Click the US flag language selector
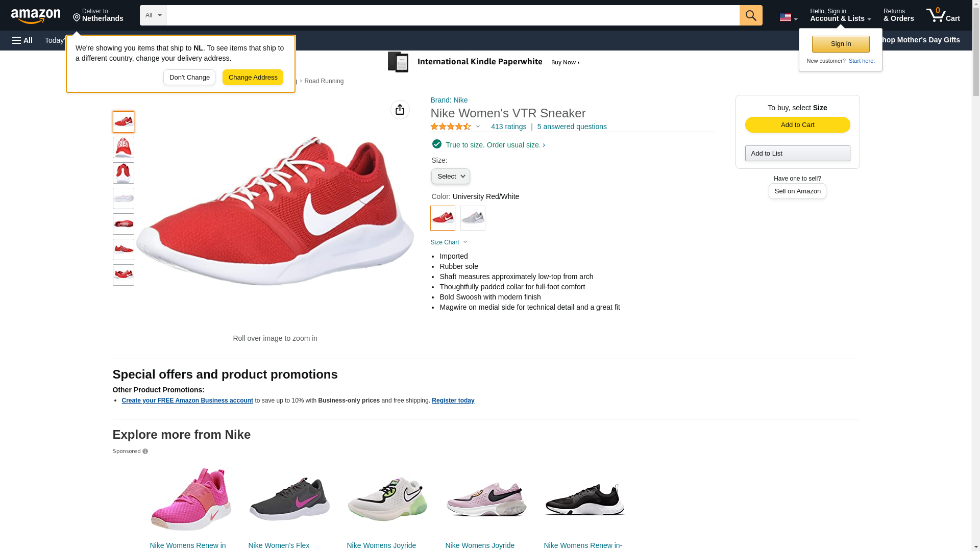The image size is (980, 551). pyautogui.click(x=788, y=17)
